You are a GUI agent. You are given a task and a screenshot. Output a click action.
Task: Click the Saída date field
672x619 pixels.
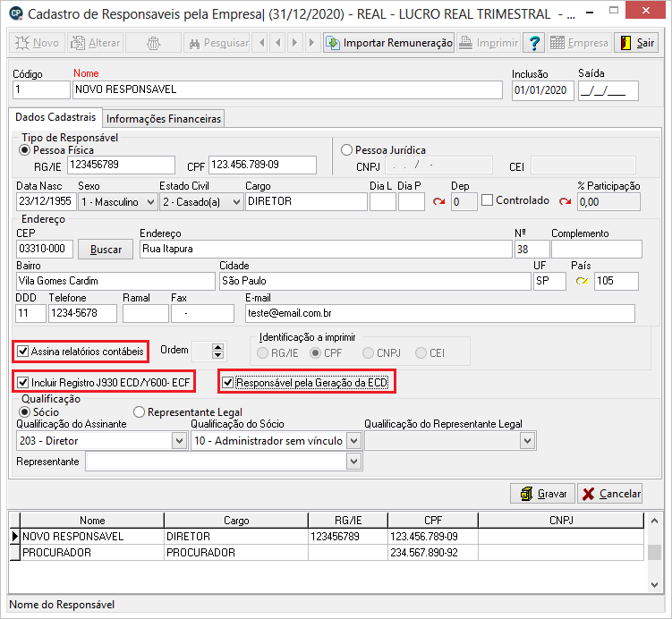[x=608, y=91]
